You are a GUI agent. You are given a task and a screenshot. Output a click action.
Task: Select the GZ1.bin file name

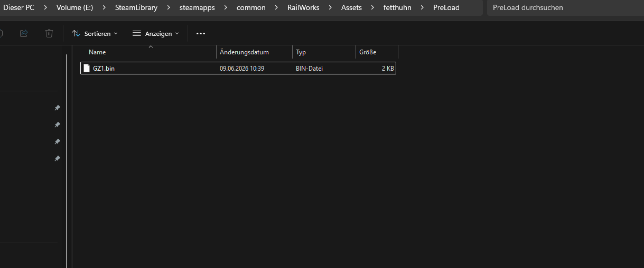(x=104, y=69)
